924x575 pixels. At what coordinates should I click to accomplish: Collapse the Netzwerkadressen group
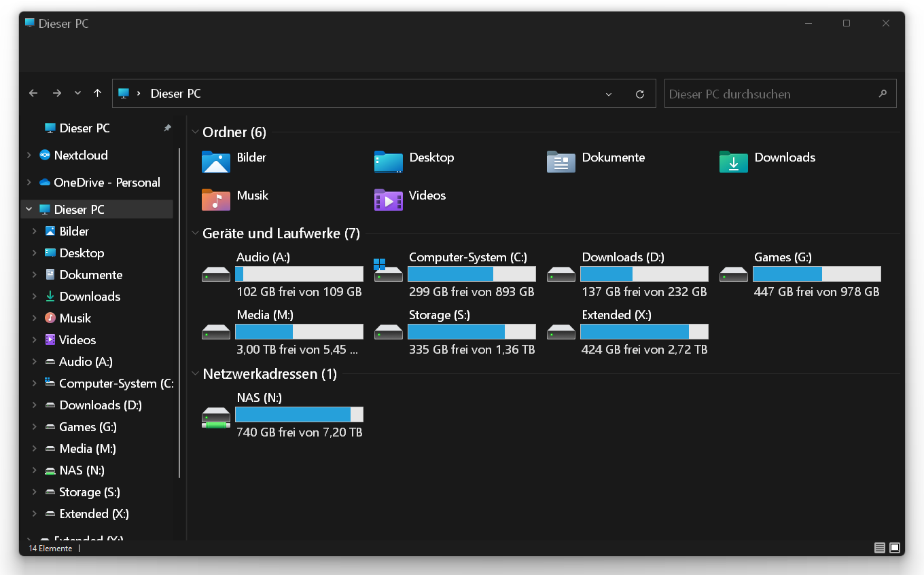pos(195,374)
